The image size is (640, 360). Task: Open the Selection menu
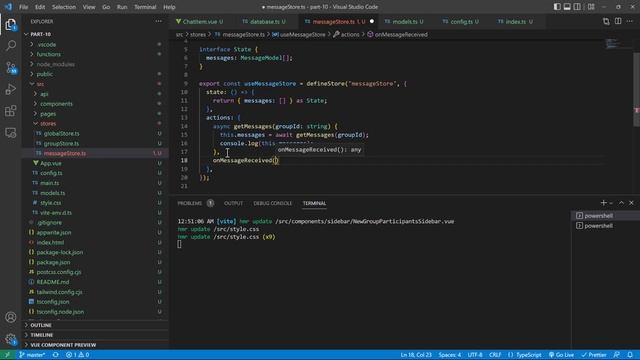[x=64, y=7]
